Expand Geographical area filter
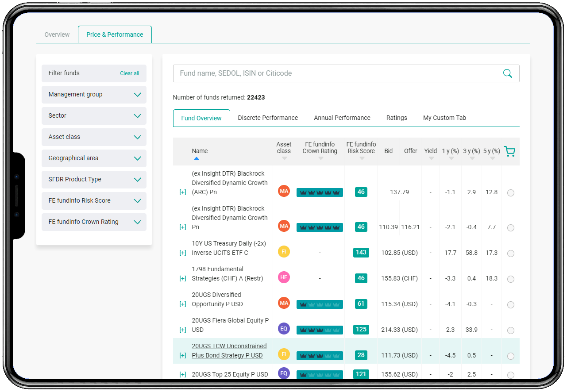Image resolution: width=567 pixels, height=392 pixels. click(x=94, y=158)
